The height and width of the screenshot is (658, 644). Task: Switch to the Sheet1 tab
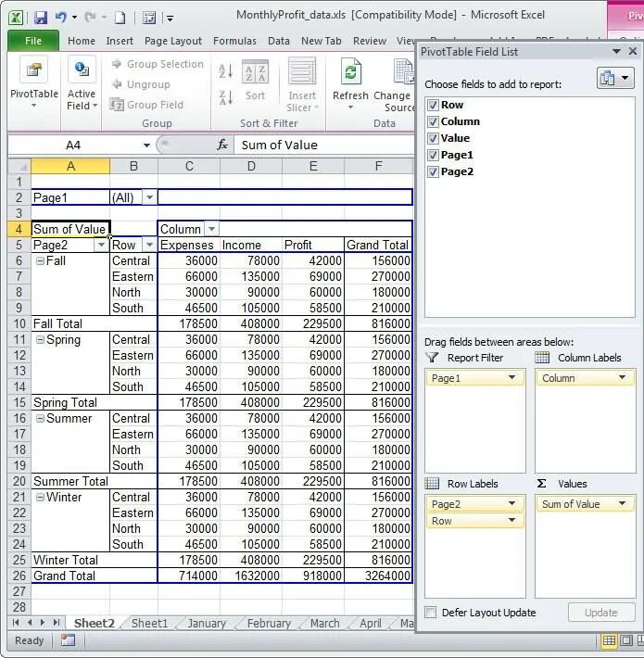(149, 623)
